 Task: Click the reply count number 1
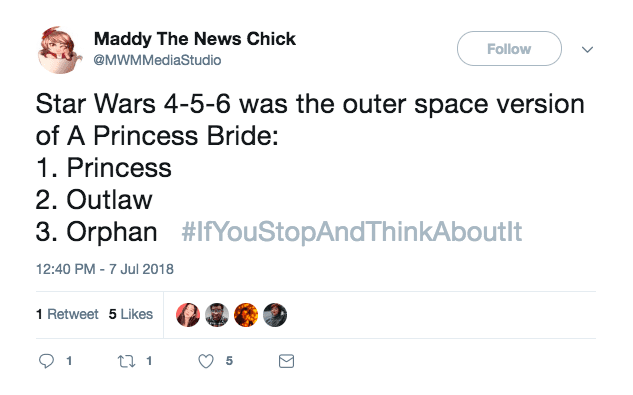[69, 361]
